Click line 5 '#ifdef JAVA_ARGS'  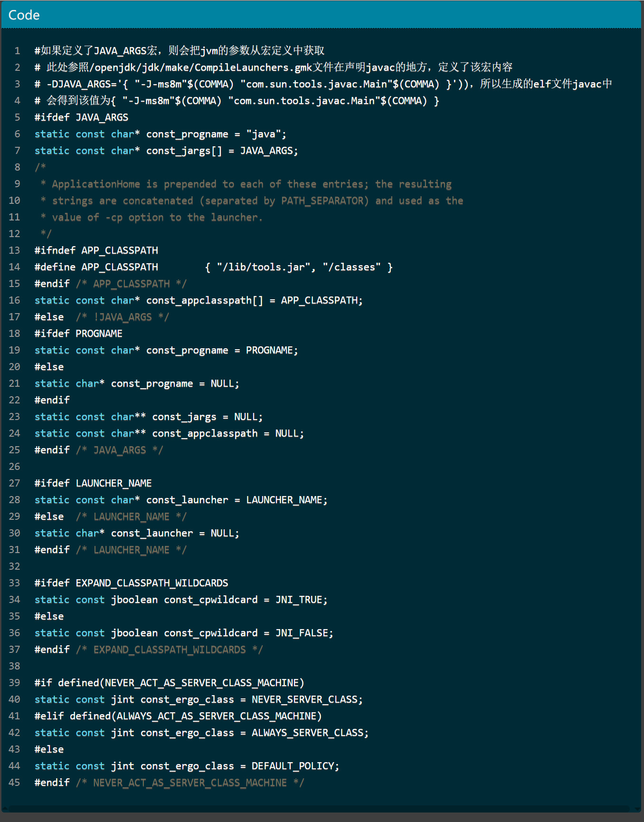(81, 117)
